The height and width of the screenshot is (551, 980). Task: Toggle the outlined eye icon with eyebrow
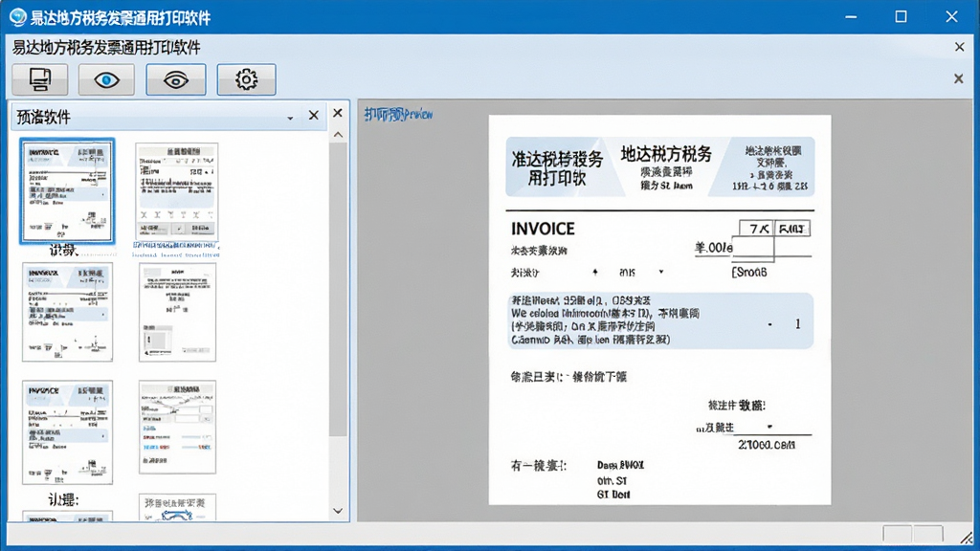[176, 79]
